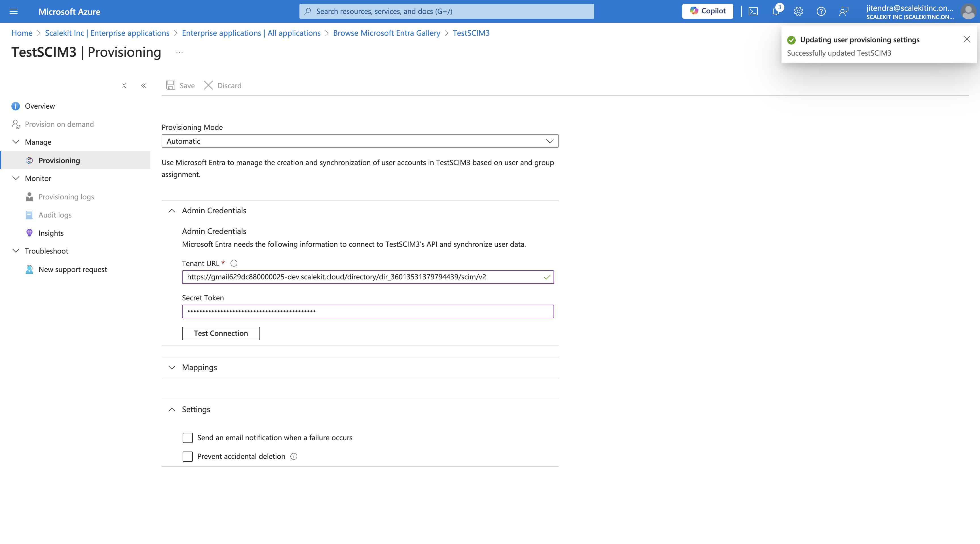
Task: Click the Overview info icon
Action: pyautogui.click(x=16, y=106)
